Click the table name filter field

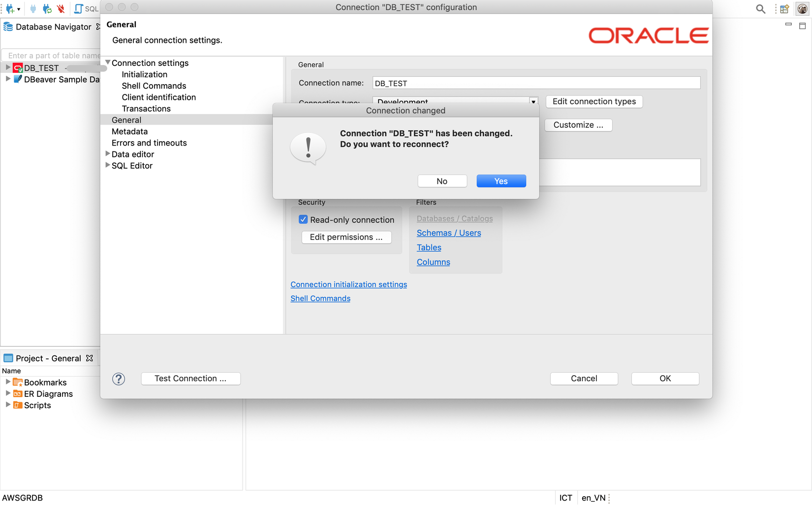point(52,56)
